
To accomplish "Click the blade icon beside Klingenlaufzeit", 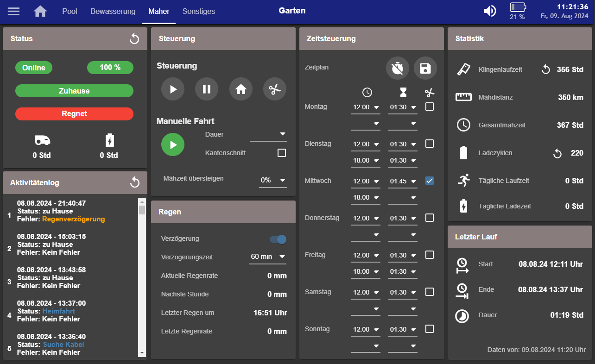I will [x=463, y=69].
